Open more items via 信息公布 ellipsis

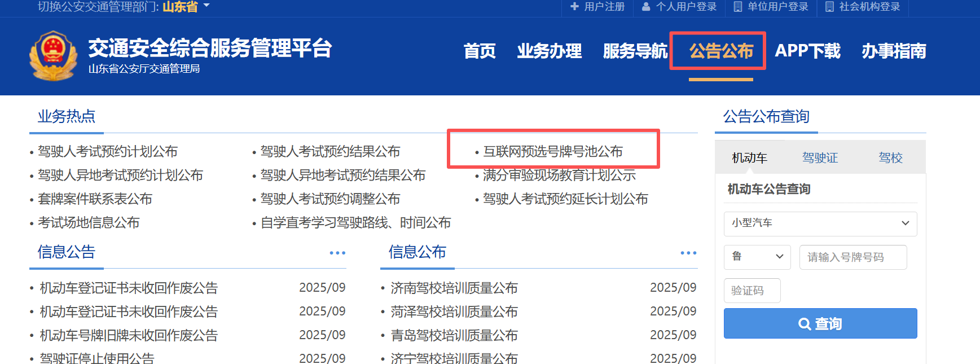point(688,253)
